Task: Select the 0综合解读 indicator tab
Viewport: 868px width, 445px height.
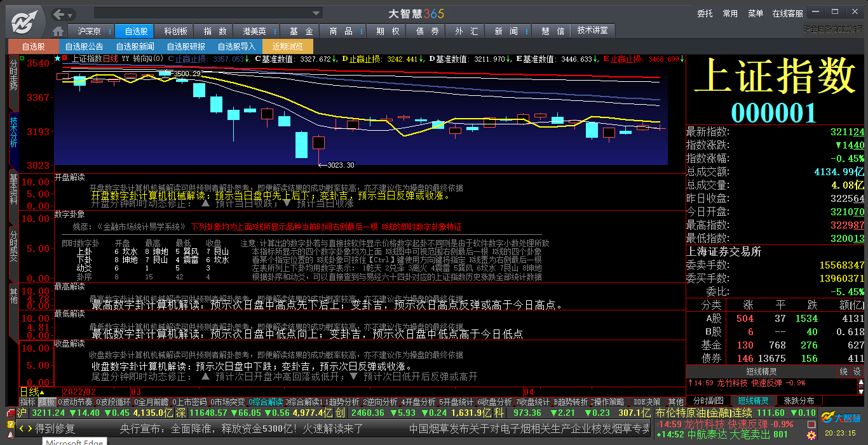Action: click(x=266, y=402)
